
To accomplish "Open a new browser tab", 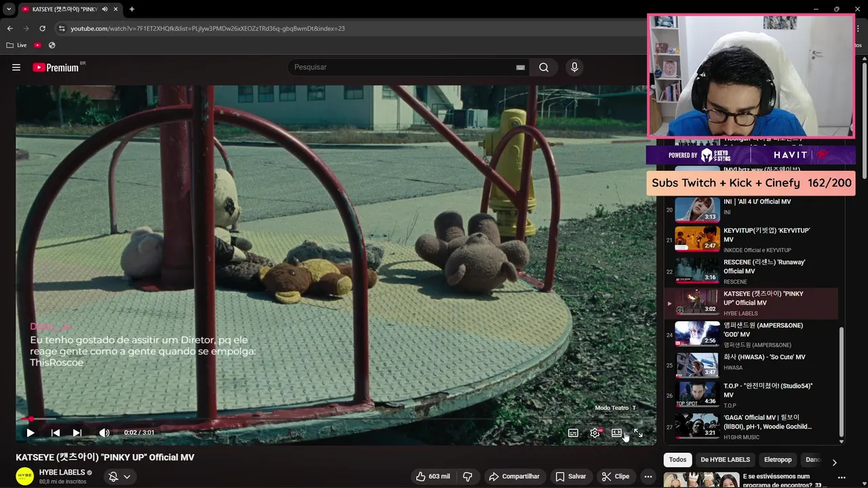I will [132, 9].
